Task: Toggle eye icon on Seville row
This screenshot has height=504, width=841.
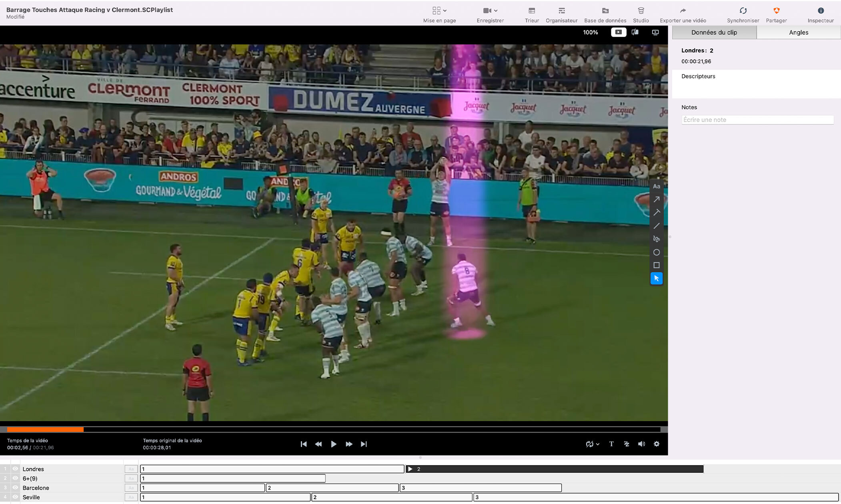Action: [x=15, y=497]
